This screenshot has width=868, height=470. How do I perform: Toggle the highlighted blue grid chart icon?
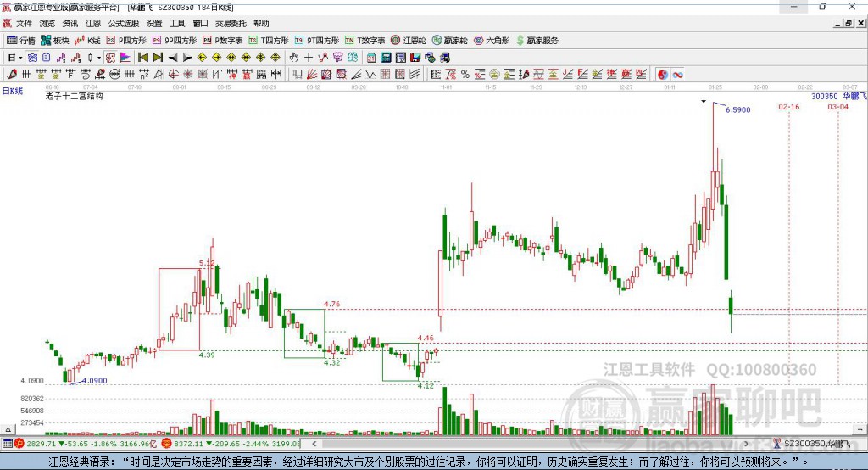click(x=32, y=58)
